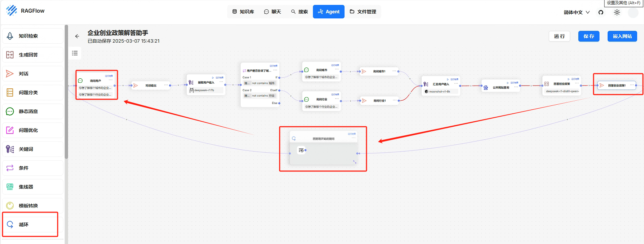Open the three-dot menu on 询问用户 node
The width and height of the screenshot is (644, 244).
(x=111, y=80)
